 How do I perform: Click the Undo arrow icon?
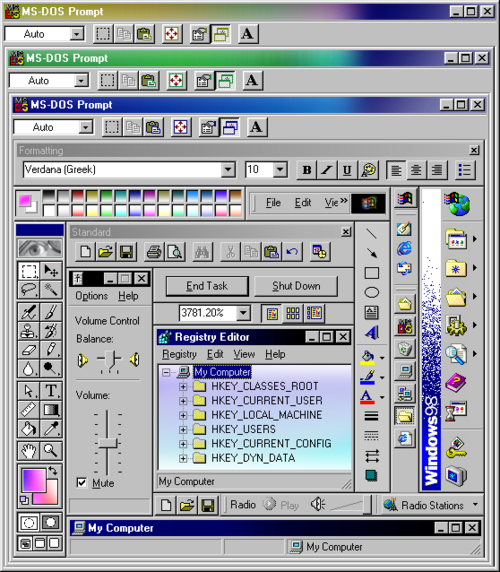292,252
